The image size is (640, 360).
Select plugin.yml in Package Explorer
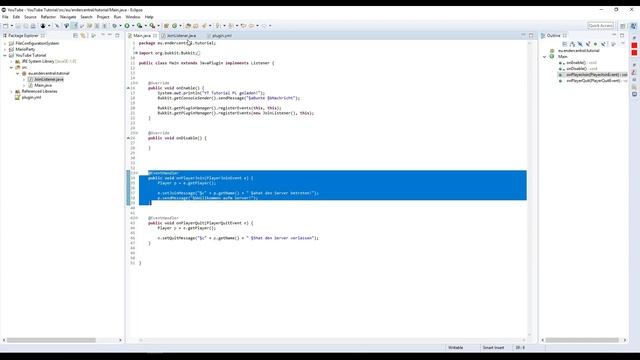click(31, 98)
